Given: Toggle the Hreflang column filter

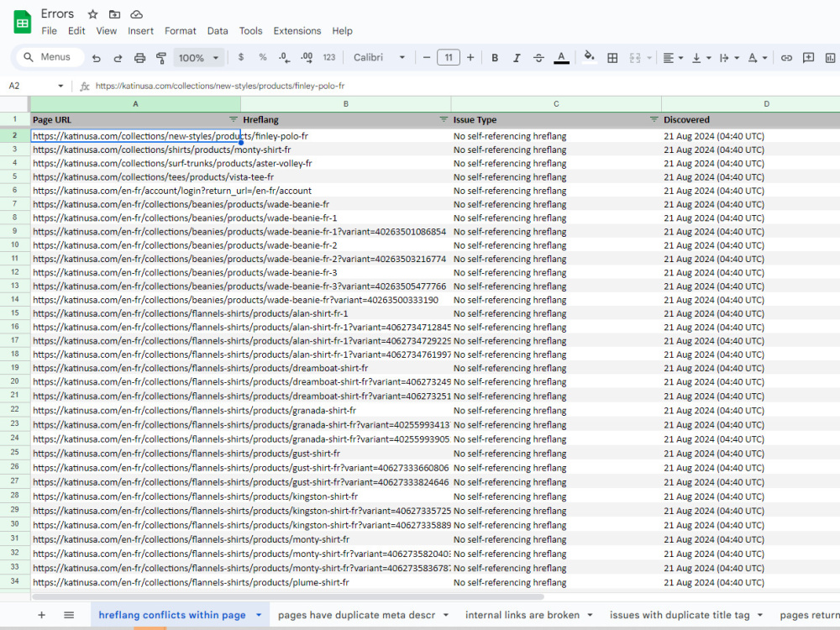Looking at the screenshot, I should [443, 119].
